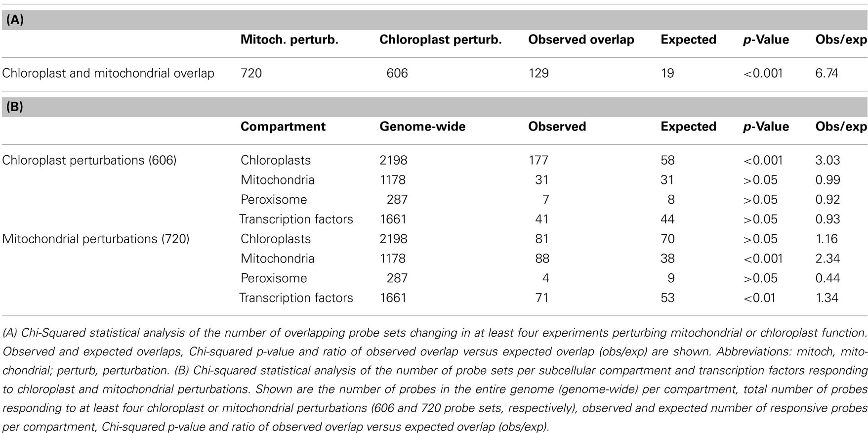Select the observed value 177

[538, 160]
